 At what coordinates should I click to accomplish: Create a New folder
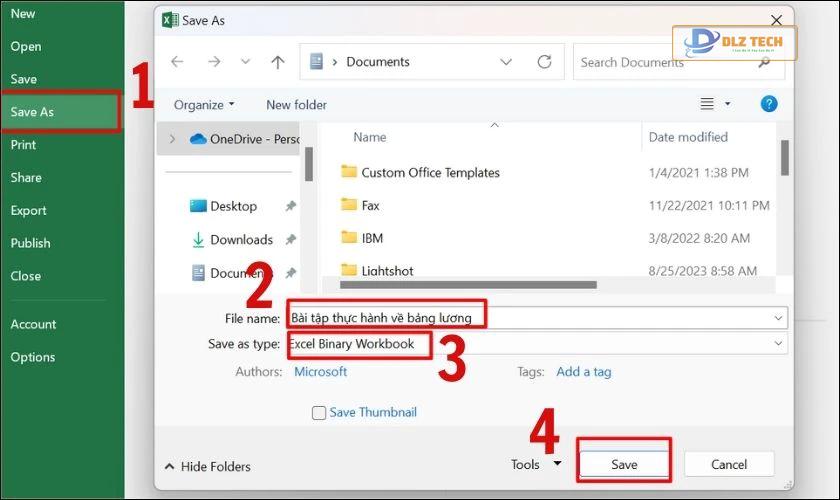pyautogui.click(x=296, y=105)
